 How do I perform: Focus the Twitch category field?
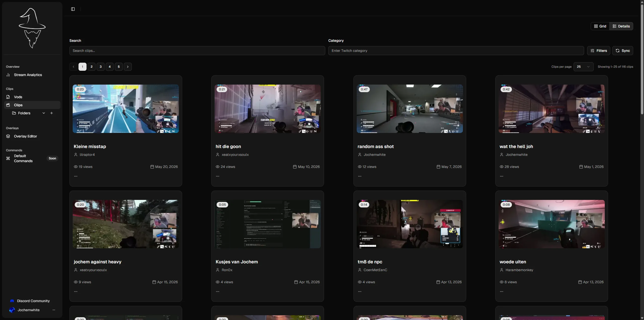(x=456, y=51)
